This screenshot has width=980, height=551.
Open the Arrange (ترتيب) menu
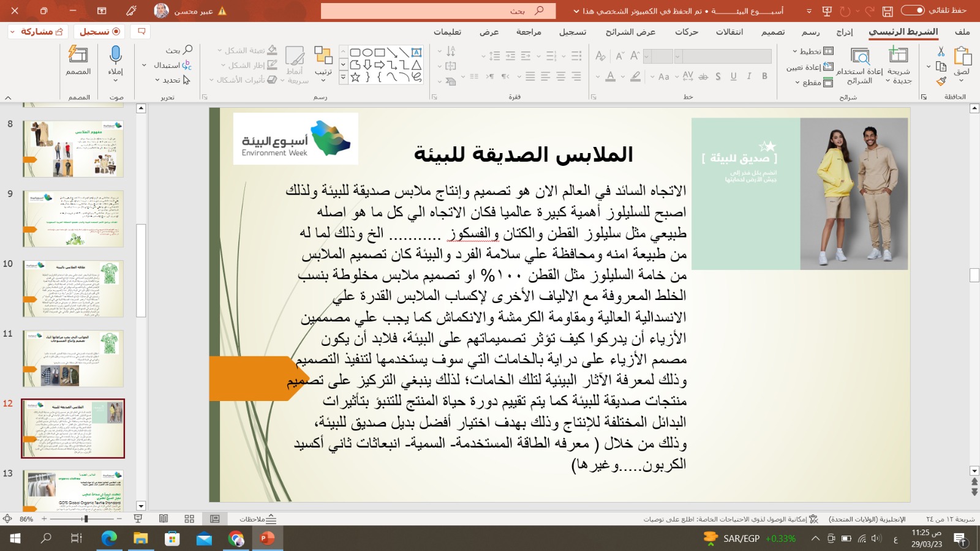(323, 64)
